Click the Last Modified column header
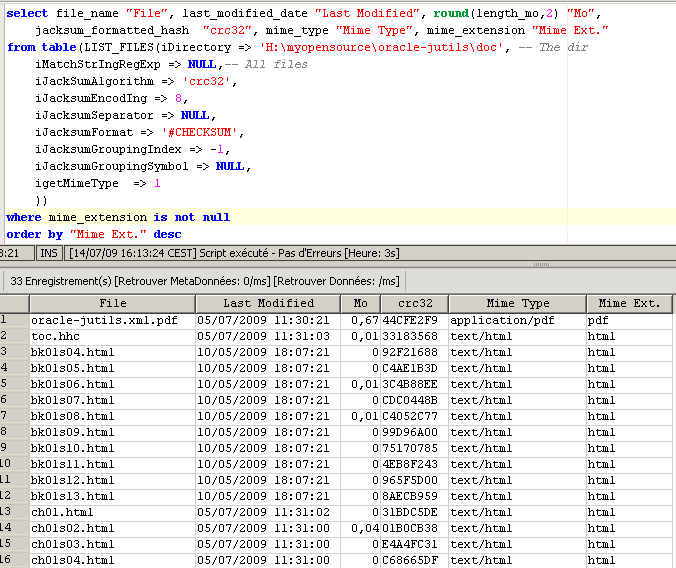Viewport: 676px width, 568px height. (x=268, y=303)
